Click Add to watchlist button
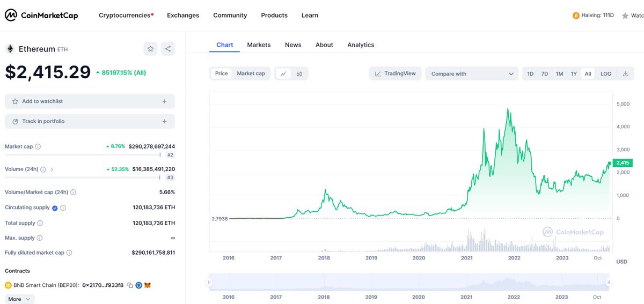 coord(90,101)
